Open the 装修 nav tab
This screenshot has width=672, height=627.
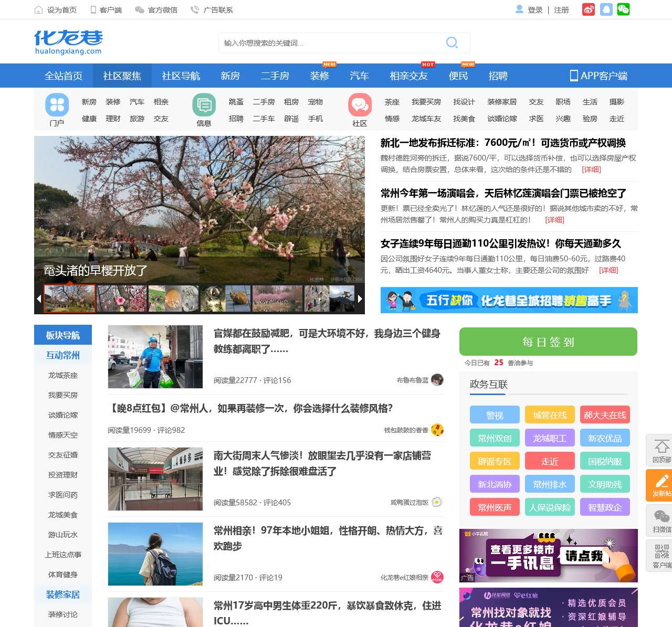coord(319,76)
